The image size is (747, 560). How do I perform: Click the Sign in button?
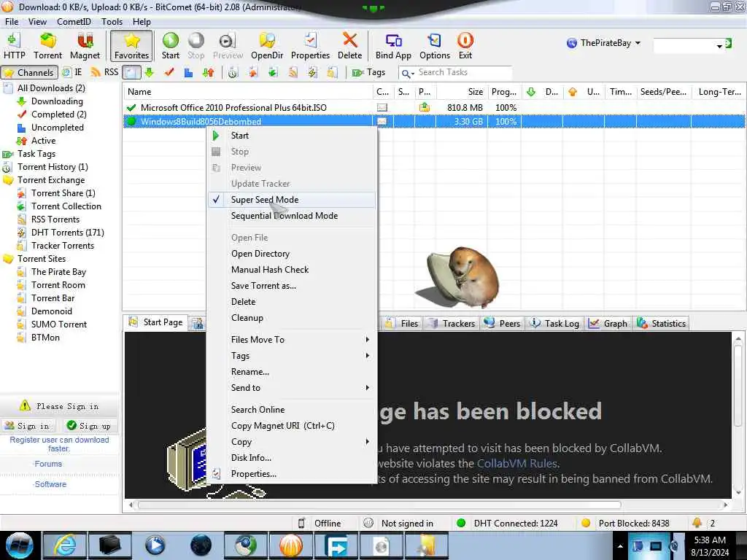pyautogui.click(x=28, y=426)
